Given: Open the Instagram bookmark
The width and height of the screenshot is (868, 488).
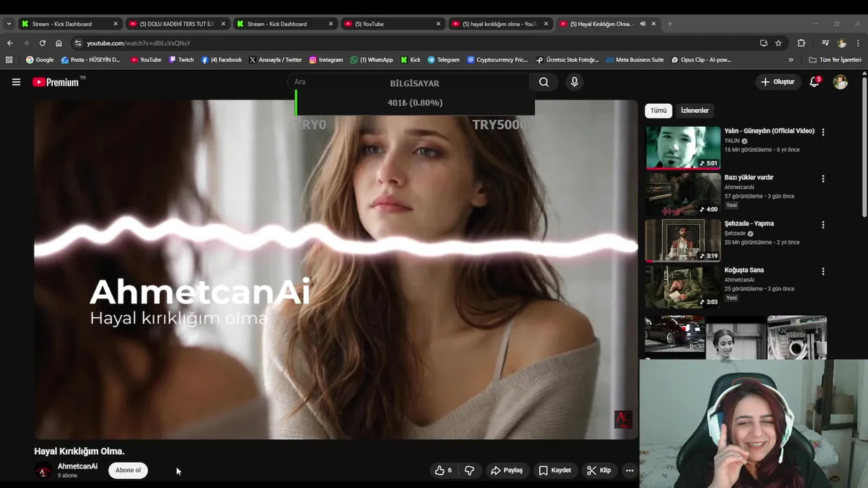Looking at the screenshot, I should click(326, 60).
